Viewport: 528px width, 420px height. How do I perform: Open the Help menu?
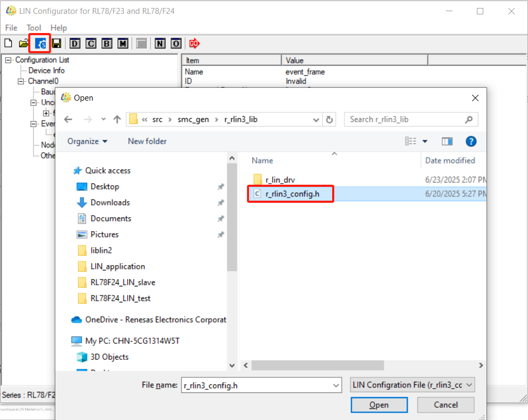coord(59,28)
